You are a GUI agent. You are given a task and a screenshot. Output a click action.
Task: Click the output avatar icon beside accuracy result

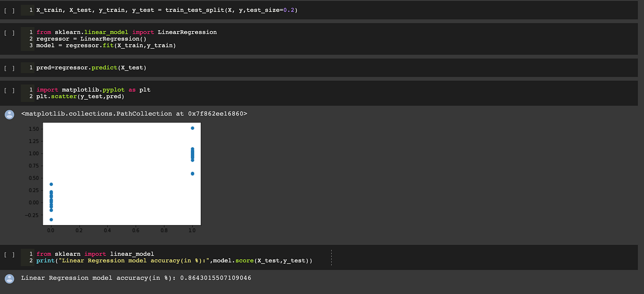9,278
